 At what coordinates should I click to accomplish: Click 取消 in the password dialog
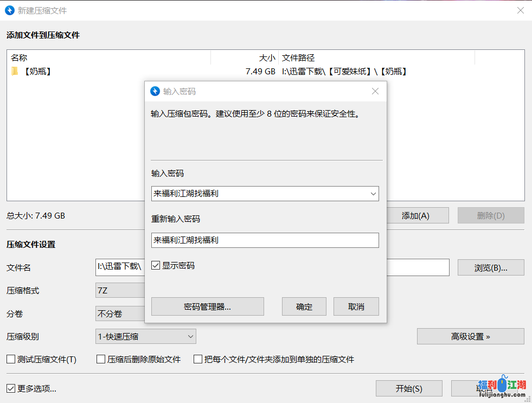coord(356,306)
